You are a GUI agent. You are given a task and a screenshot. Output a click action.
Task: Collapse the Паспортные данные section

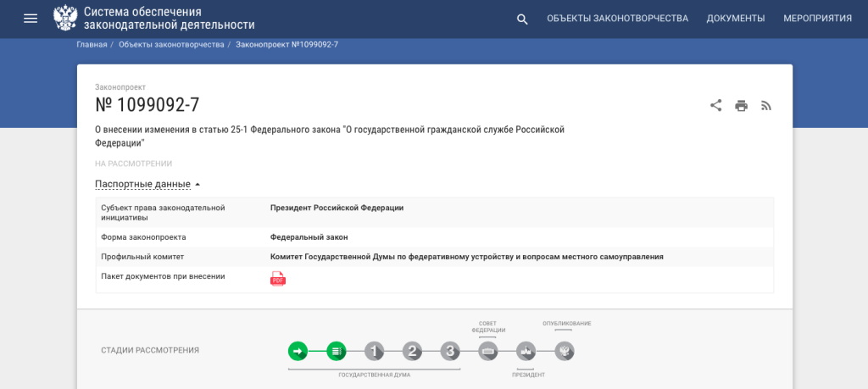147,184
